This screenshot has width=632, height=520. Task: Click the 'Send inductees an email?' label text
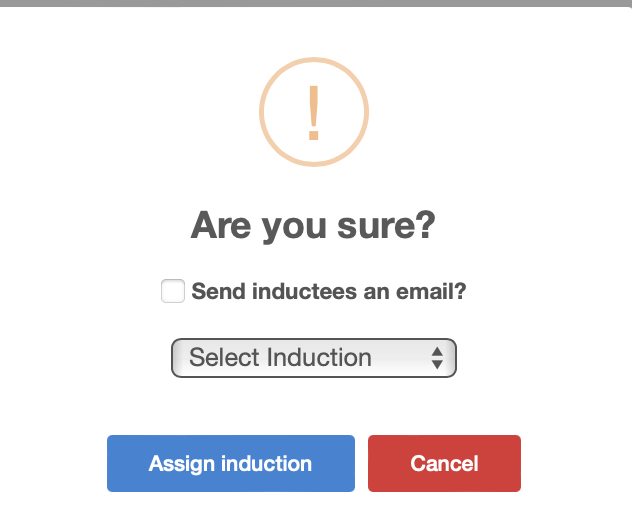click(x=328, y=291)
